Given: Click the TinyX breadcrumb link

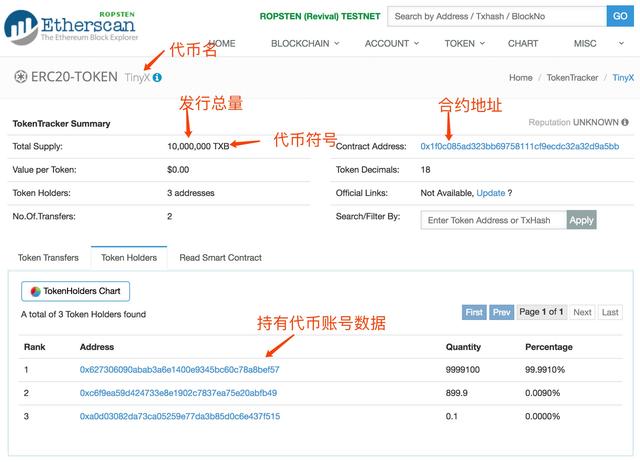Looking at the screenshot, I should coord(623,78).
